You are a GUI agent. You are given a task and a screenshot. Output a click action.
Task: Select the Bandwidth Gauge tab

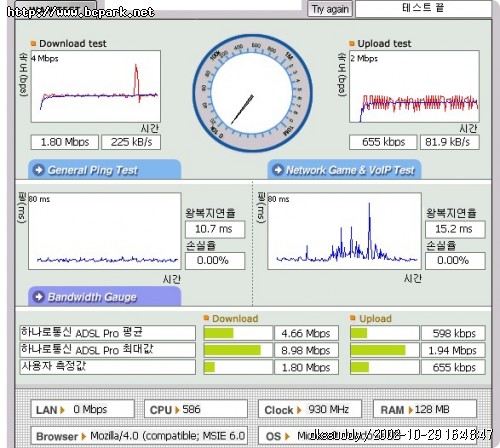point(105,296)
